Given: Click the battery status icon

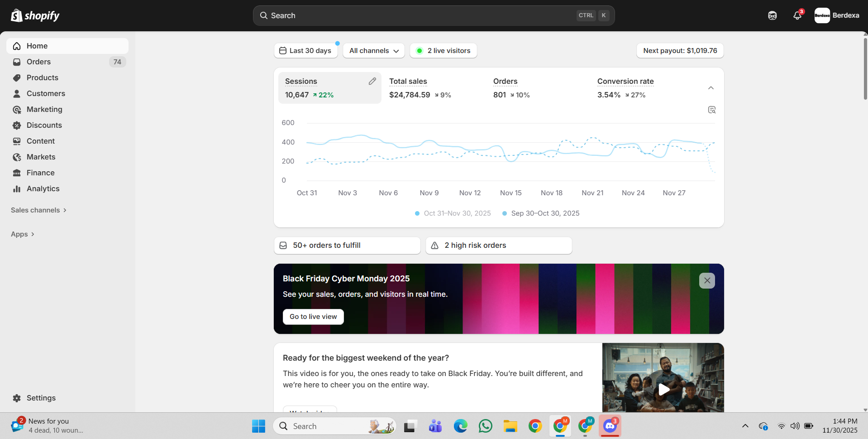Looking at the screenshot, I should click(809, 426).
